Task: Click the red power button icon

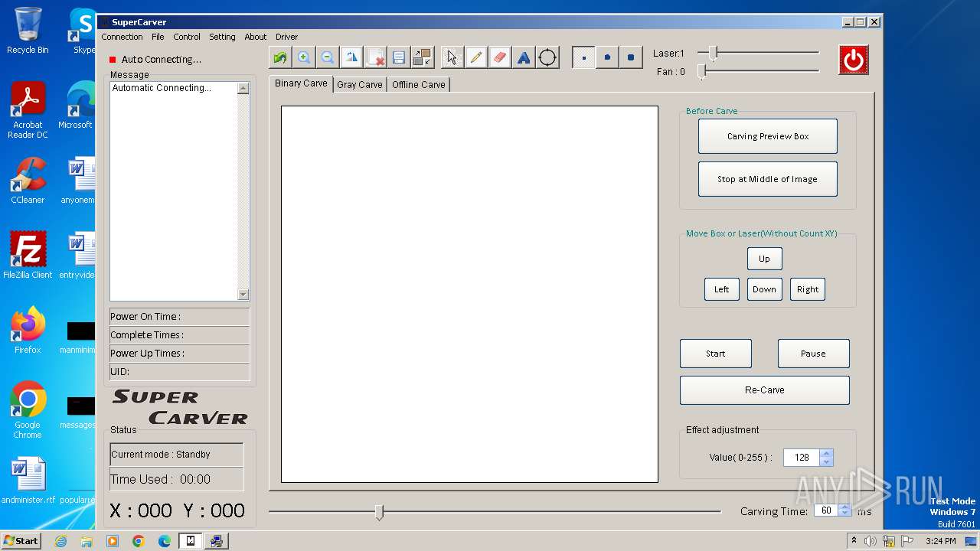Action: (x=854, y=60)
